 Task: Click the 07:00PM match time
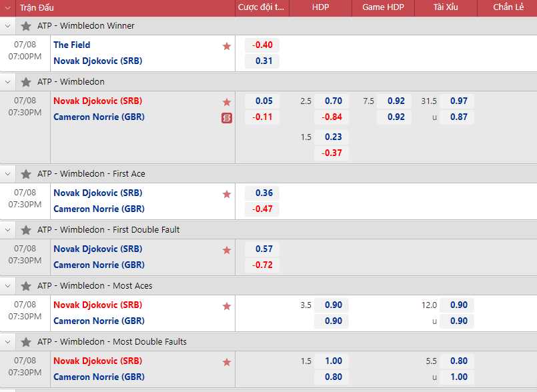25,57
